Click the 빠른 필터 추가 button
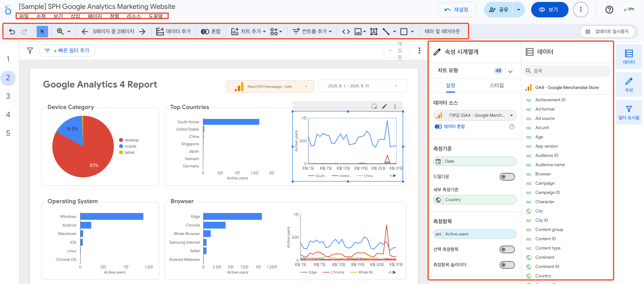Image resolution: width=644 pixels, height=284 pixels. click(x=67, y=50)
